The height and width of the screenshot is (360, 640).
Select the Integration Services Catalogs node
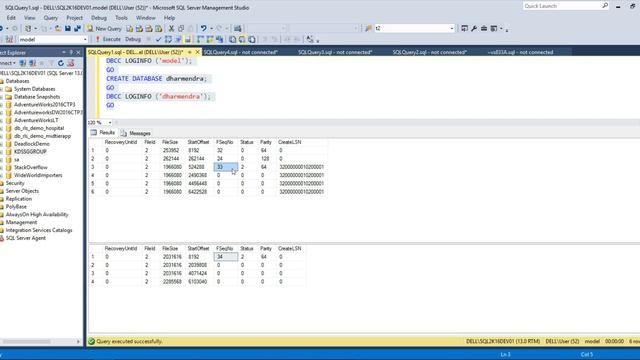pyautogui.click(x=39, y=230)
